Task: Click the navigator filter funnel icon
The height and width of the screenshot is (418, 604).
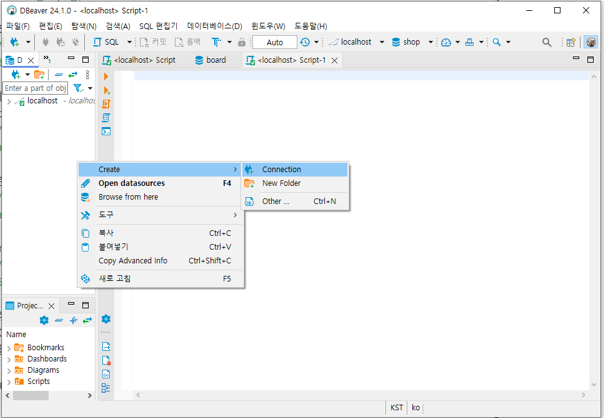Action: (x=78, y=88)
